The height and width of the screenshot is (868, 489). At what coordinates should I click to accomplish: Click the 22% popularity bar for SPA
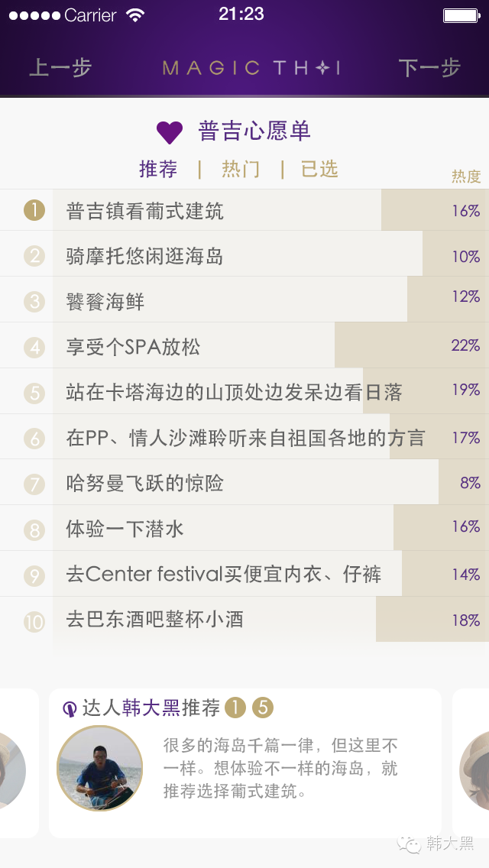(x=411, y=345)
